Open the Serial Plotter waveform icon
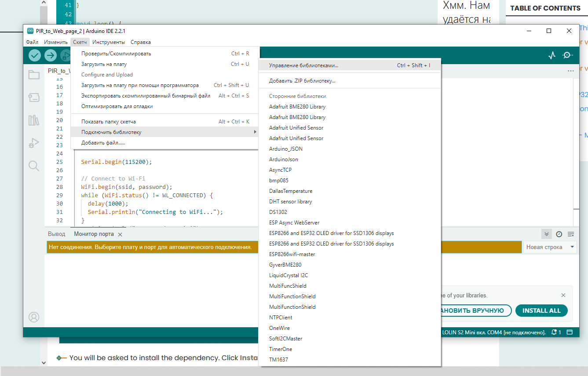588x376 pixels. pos(552,55)
